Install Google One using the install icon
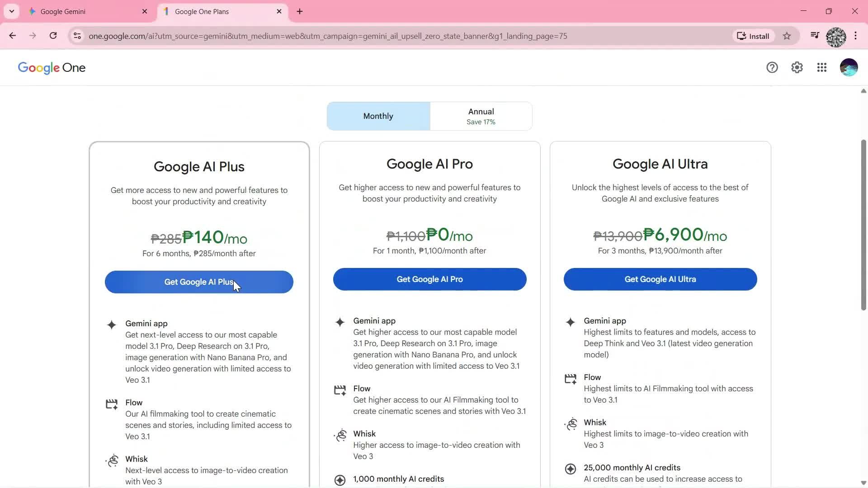868x488 pixels. click(753, 36)
